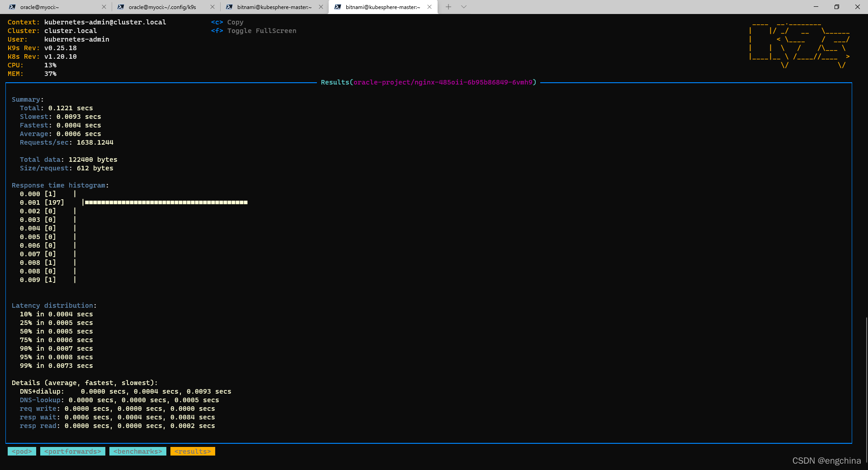Screen dimensions: 868x470
Task: Minimize the terminal window
Action: point(816,7)
